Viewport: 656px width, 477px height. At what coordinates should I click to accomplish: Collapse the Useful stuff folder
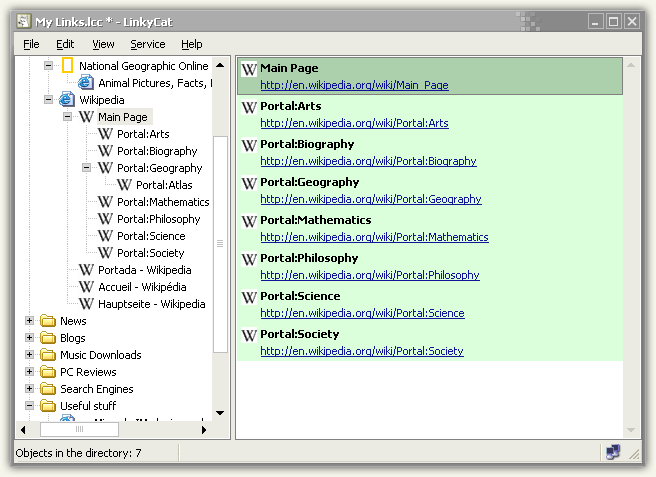click(x=29, y=405)
